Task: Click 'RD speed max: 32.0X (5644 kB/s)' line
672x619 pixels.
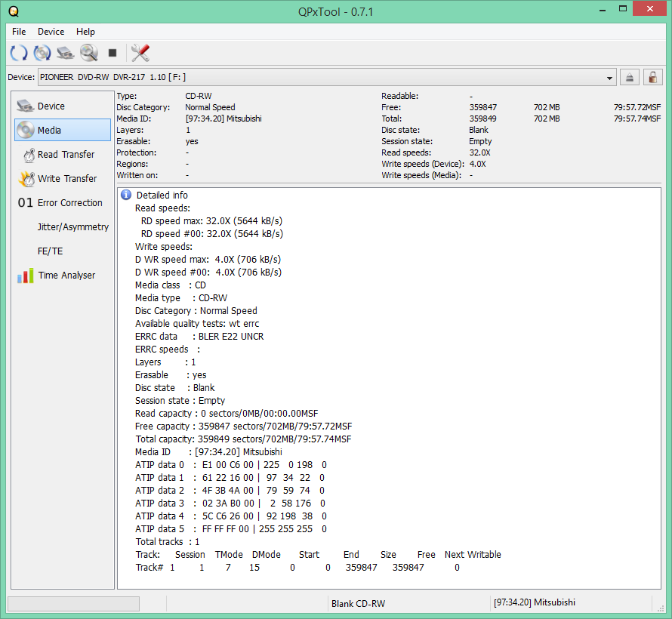Action: coord(211,221)
